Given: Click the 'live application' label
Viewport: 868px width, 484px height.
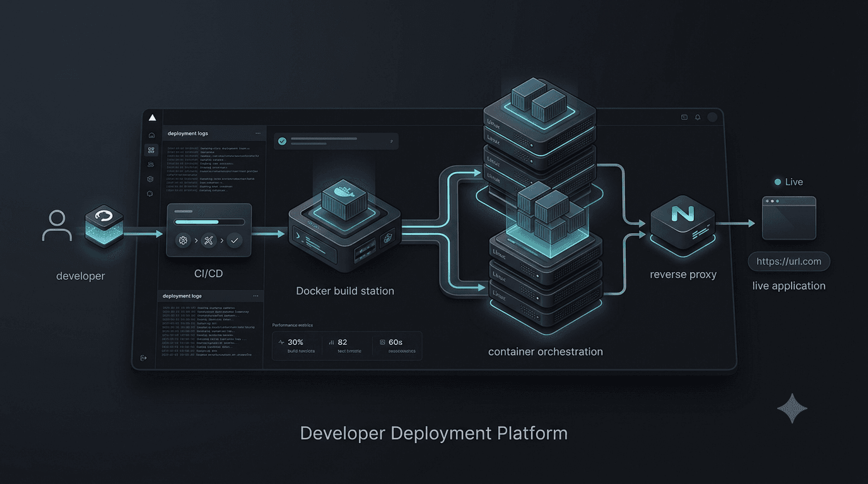Looking at the screenshot, I should [789, 285].
